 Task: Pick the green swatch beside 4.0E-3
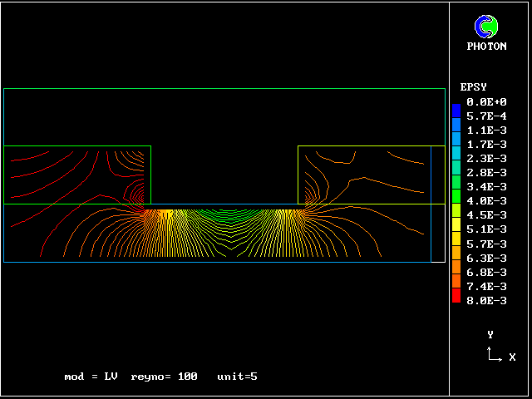click(x=456, y=199)
